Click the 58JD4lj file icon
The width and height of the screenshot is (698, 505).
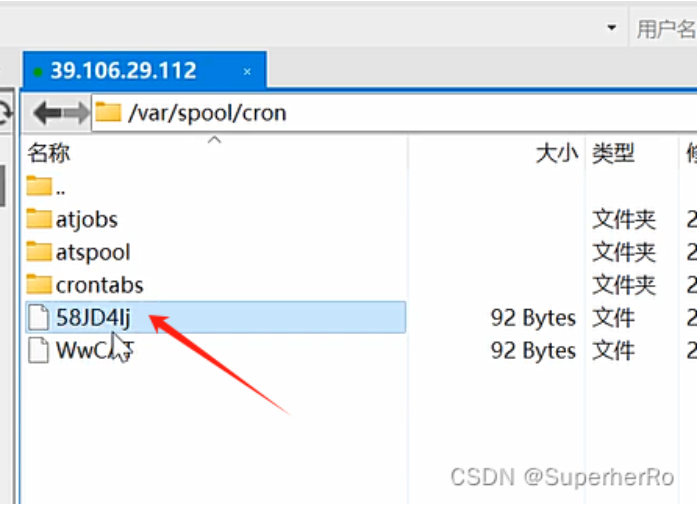(39, 318)
